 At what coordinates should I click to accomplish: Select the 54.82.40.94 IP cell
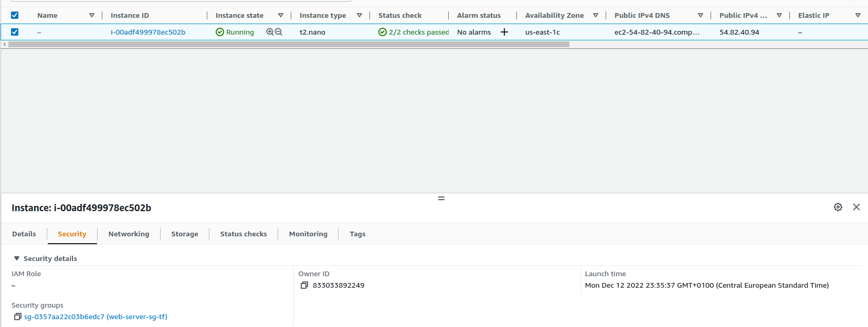[x=739, y=32]
